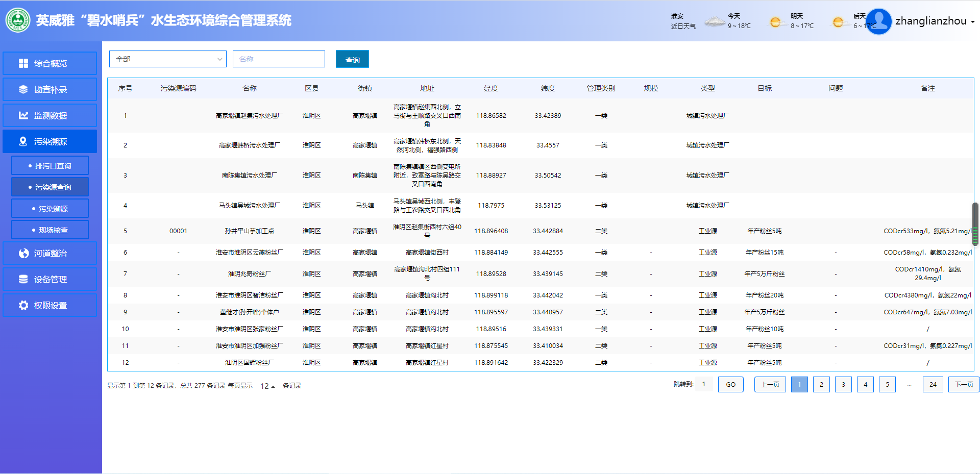Click the gear icon beside 权限设置
This screenshot has height=474, width=980.
click(23, 305)
